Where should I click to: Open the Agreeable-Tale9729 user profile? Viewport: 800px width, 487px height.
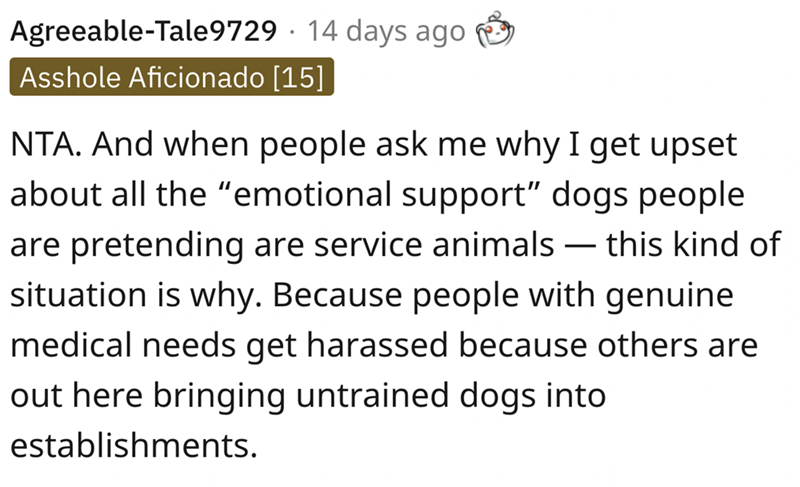[x=144, y=32]
